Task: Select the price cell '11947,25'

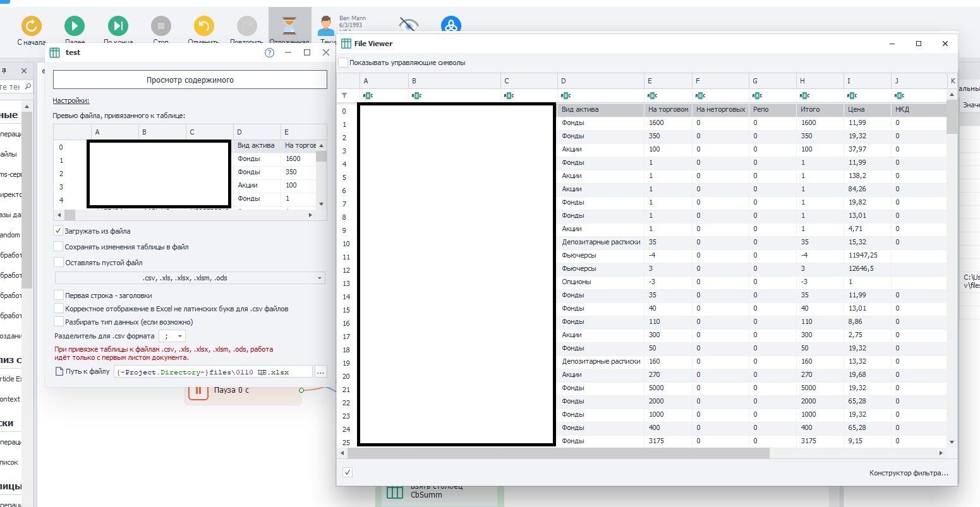Action: [868, 255]
